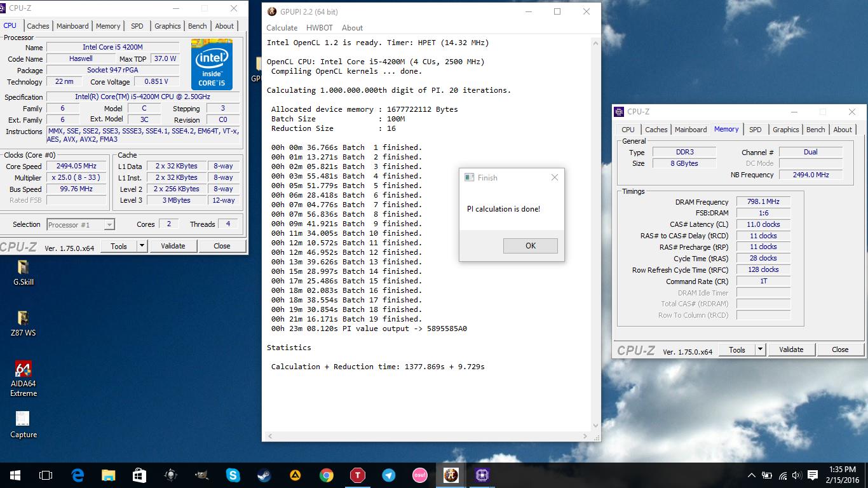Open the Calculate menu in GPUPI

[x=281, y=28]
